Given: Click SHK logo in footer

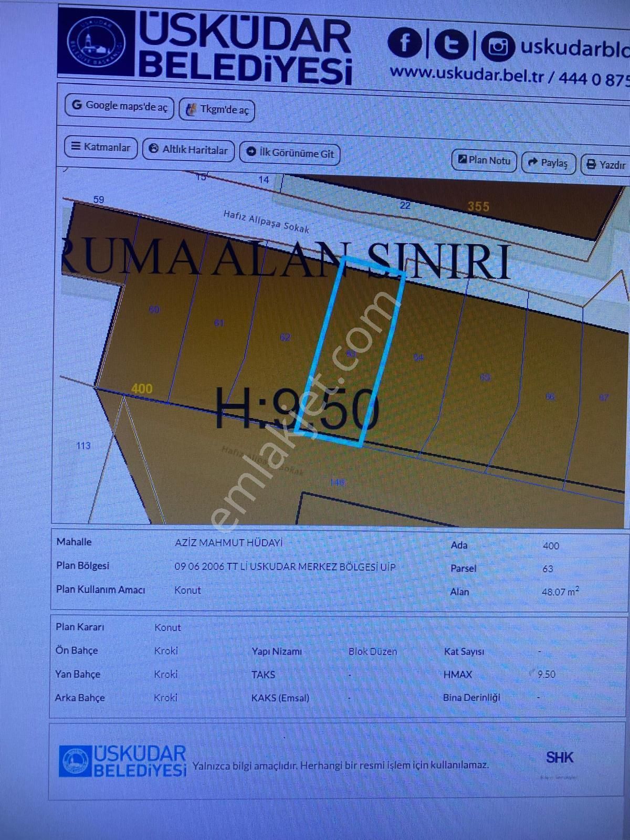Looking at the screenshot, I should 560,758.
